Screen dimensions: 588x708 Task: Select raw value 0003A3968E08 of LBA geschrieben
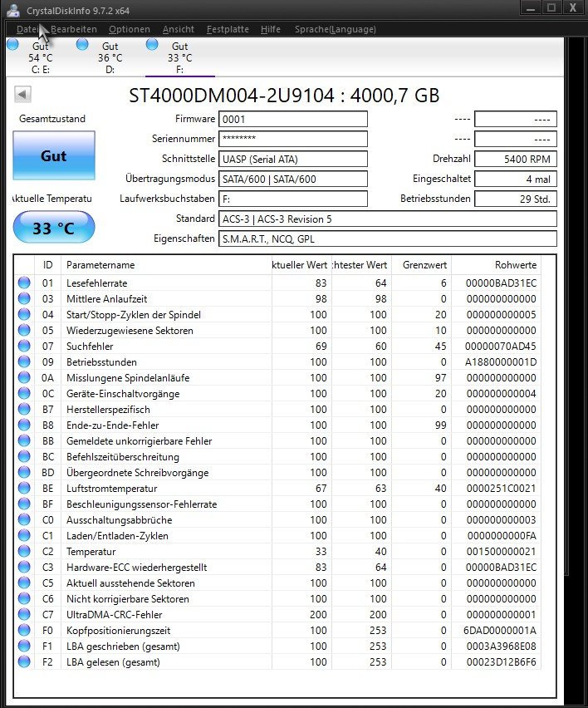pyautogui.click(x=501, y=647)
